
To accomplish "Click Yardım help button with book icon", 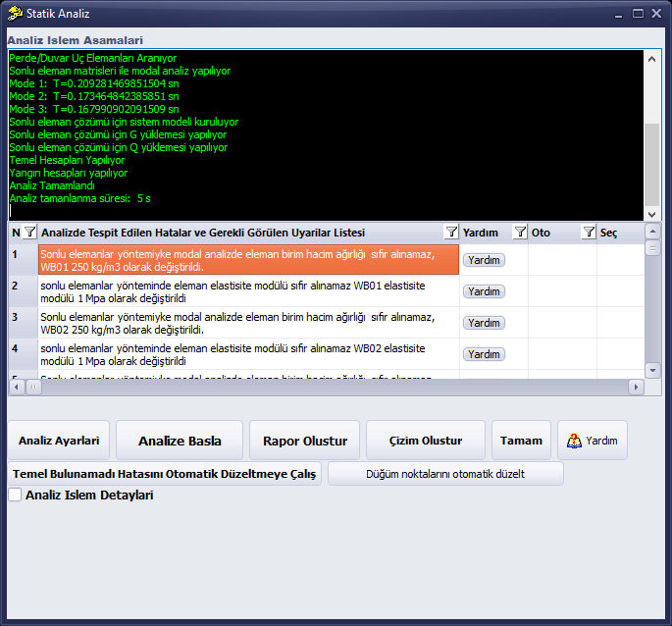I will (x=593, y=441).
